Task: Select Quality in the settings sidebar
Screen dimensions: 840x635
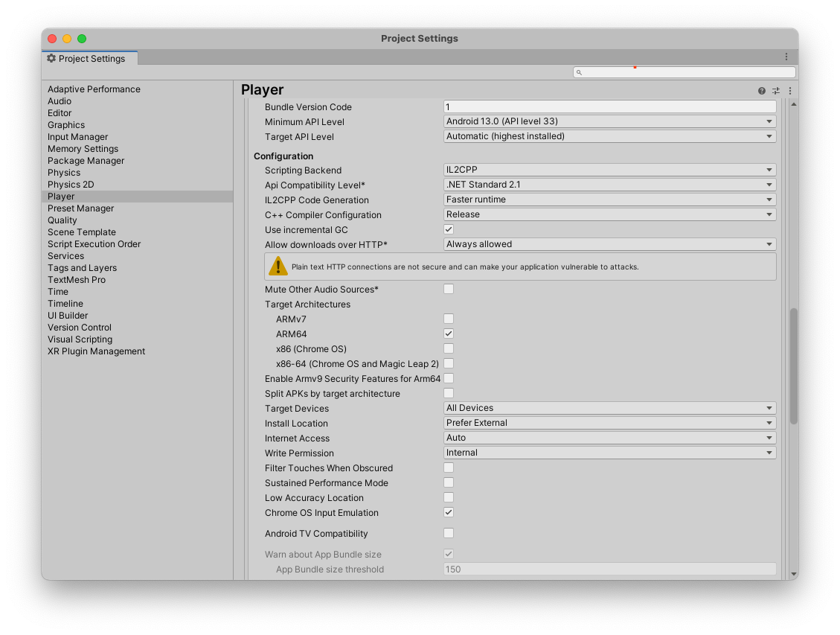Action: click(x=64, y=220)
